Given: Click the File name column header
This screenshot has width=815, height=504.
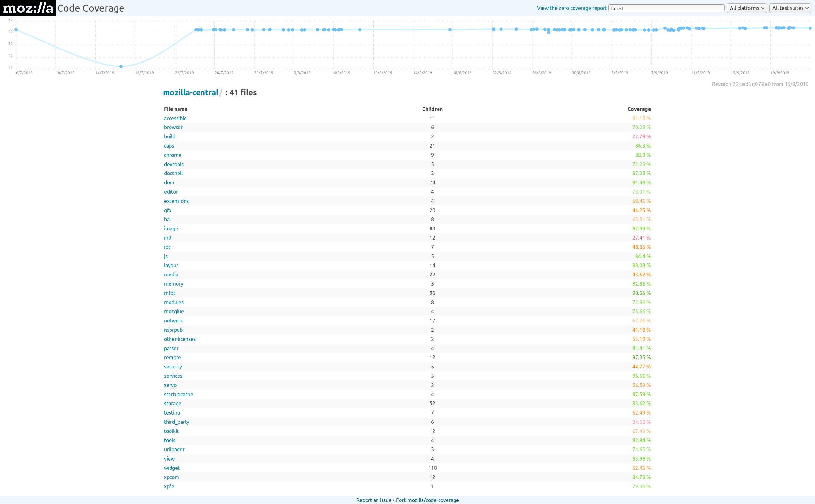Looking at the screenshot, I should (176, 109).
